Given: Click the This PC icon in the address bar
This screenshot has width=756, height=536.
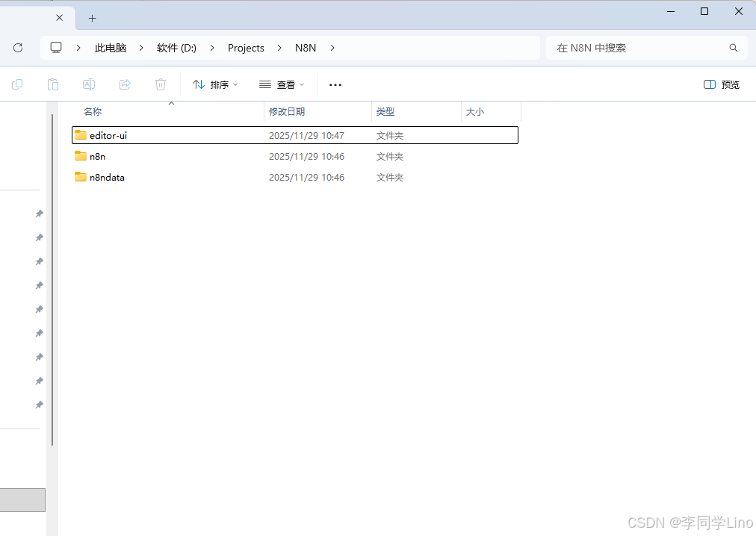Looking at the screenshot, I should 56,47.
